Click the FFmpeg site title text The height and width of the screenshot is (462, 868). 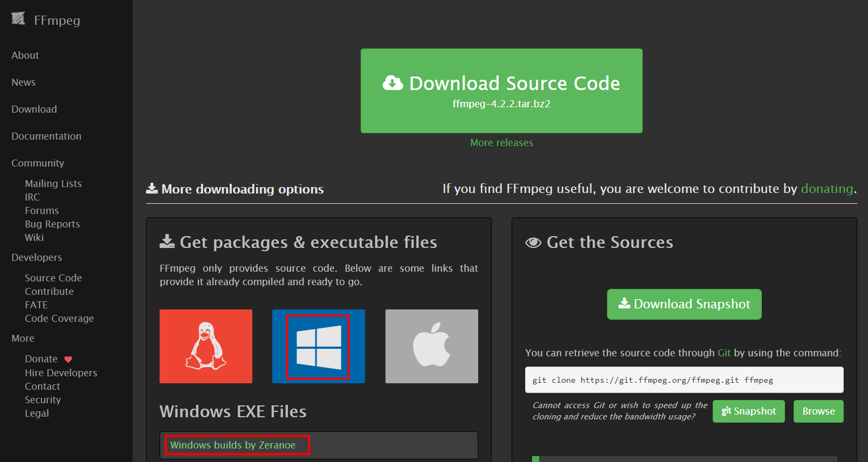57,20
